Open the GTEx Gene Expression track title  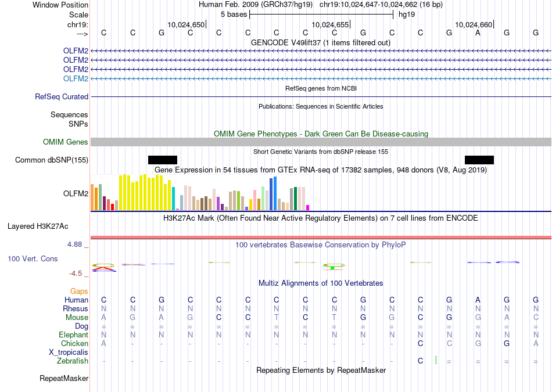point(320,170)
